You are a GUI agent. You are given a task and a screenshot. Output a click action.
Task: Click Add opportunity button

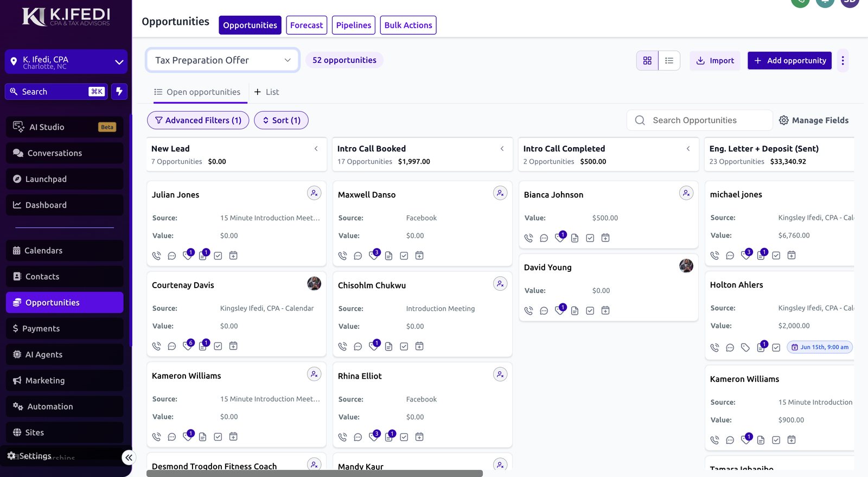pyautogui.click(x=789, y=61)
